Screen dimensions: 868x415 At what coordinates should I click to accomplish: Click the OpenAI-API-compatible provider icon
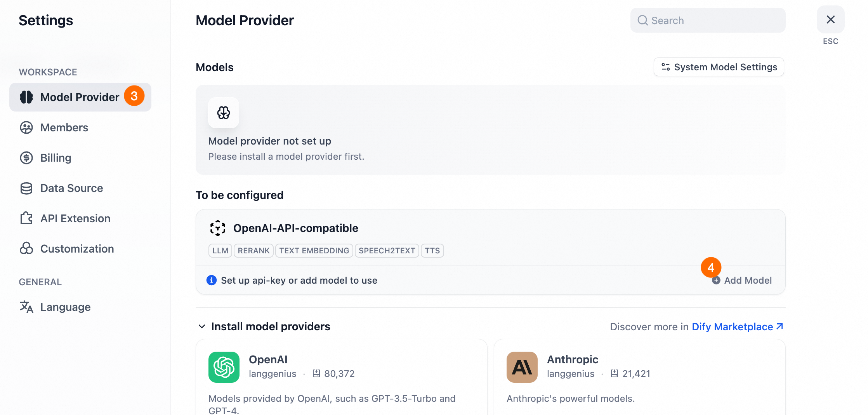click(x=218, y=228)
